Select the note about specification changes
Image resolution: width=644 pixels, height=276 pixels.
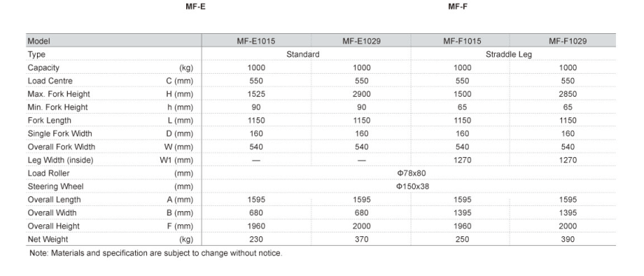[x=156, y=253]
